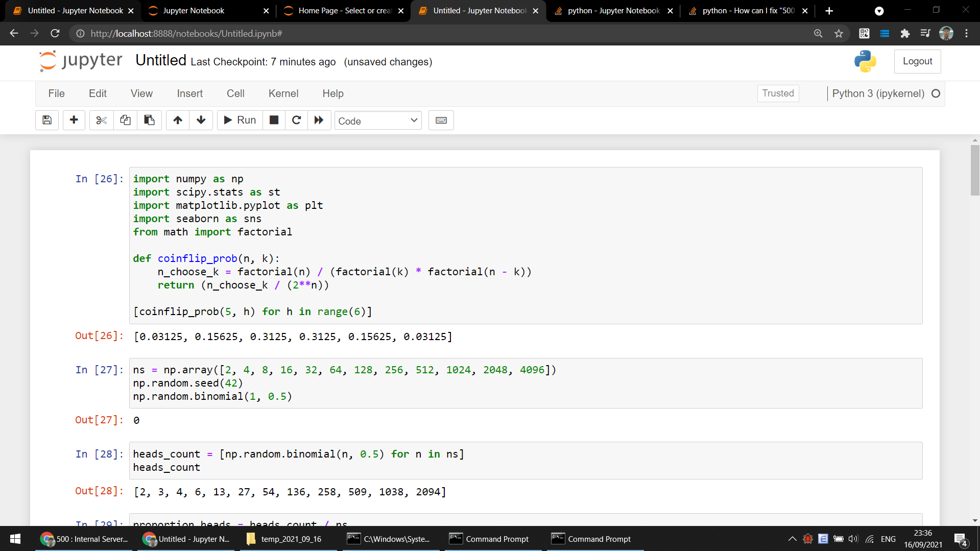Check the kernel status indicator circle
This screenshot has height=551, width=980.
tap(936, 93)
